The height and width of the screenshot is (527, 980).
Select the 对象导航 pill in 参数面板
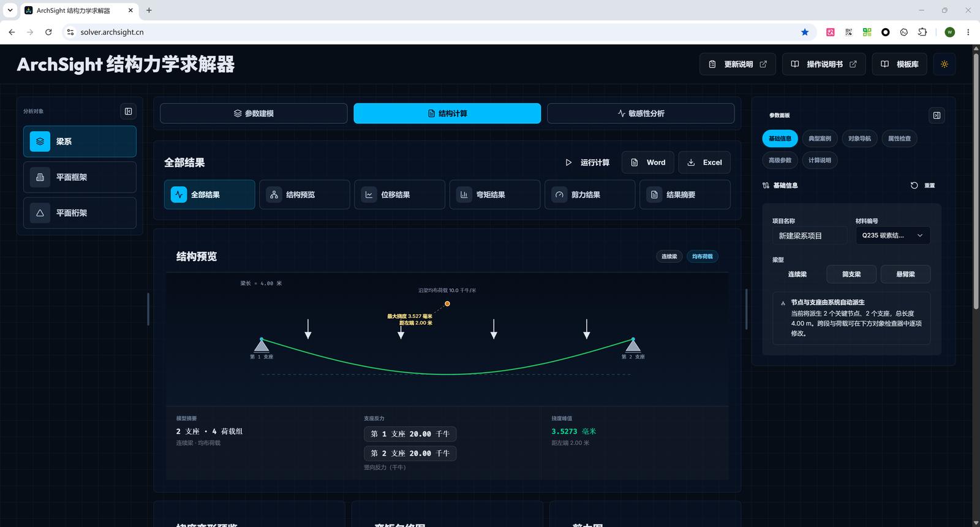859,138
